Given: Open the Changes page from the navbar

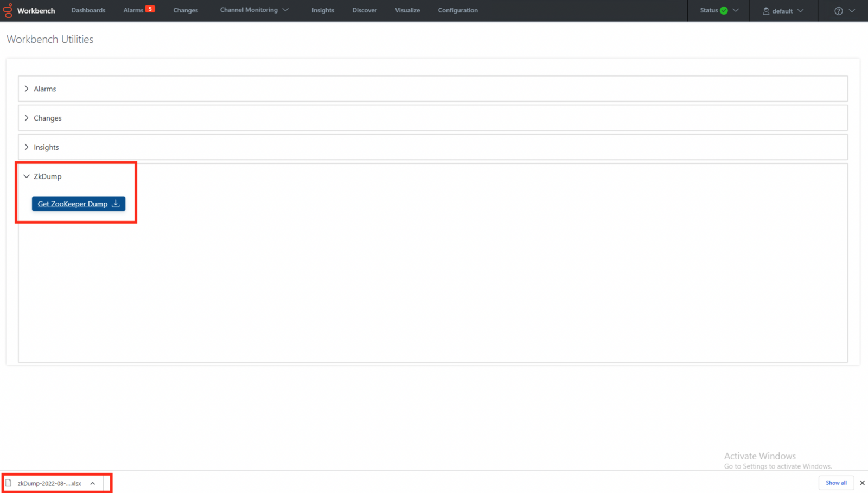Looking at the screenshot, I should 186,10.
